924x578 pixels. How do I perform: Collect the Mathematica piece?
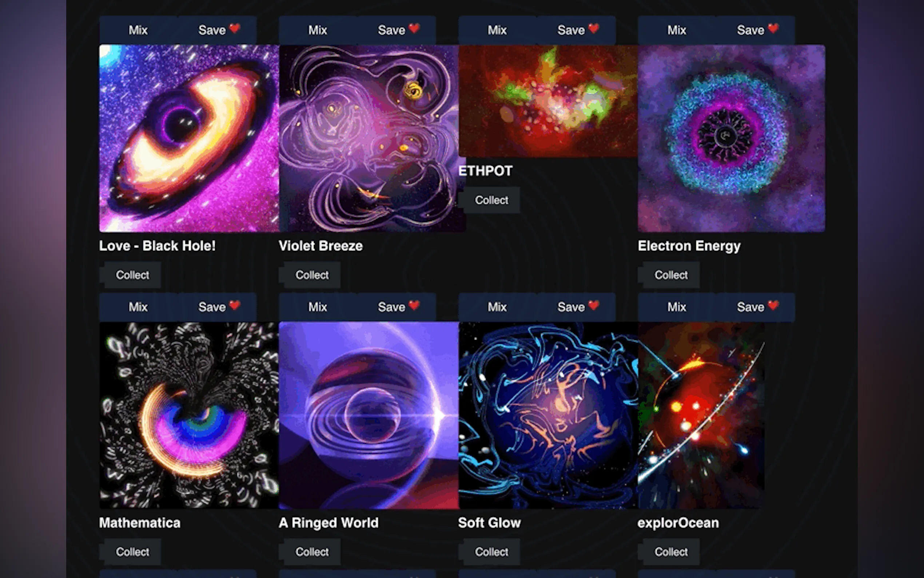(132, 552)
